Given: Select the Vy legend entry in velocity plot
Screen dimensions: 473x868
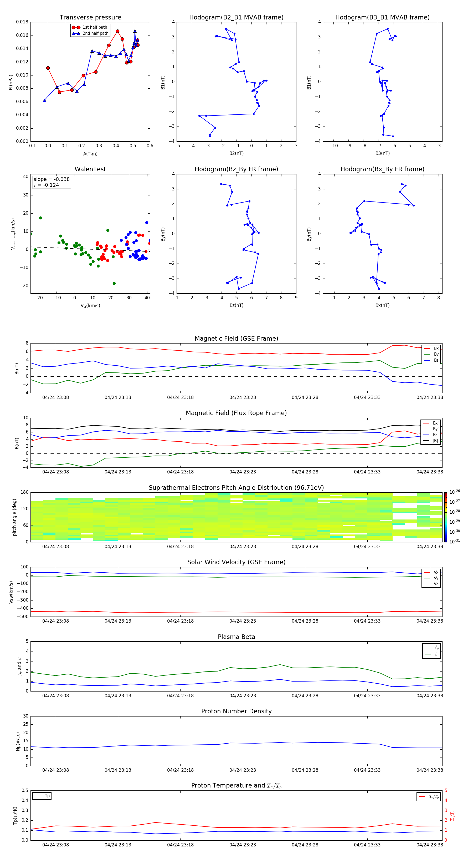Looking at the screenshot, I should click(x=431, y=578).
